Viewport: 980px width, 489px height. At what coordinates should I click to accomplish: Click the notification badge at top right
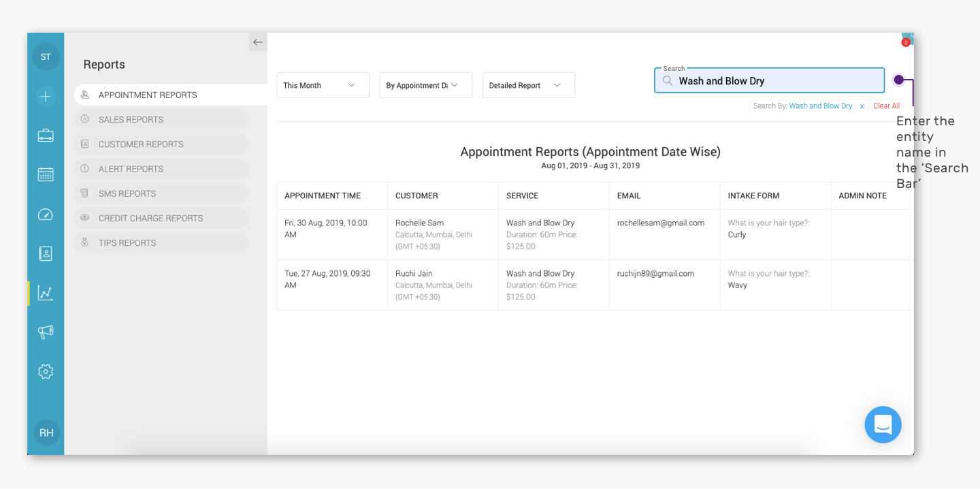point(906,42)
